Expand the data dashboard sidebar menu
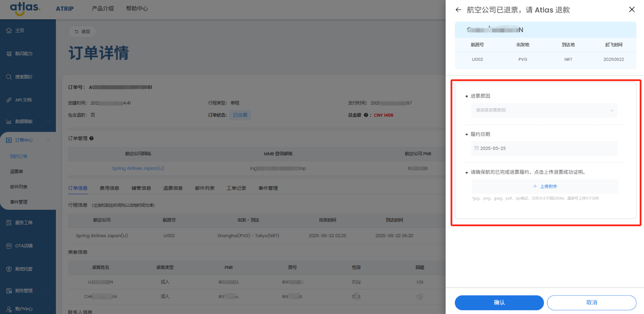This screenshot has width=644, height=314. tap(48, 121)
